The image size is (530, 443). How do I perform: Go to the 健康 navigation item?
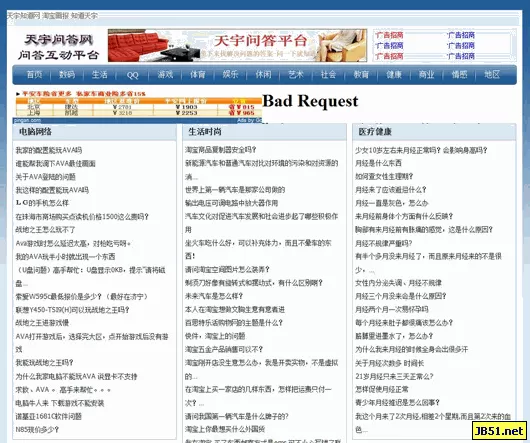click(x=394, y=74)
